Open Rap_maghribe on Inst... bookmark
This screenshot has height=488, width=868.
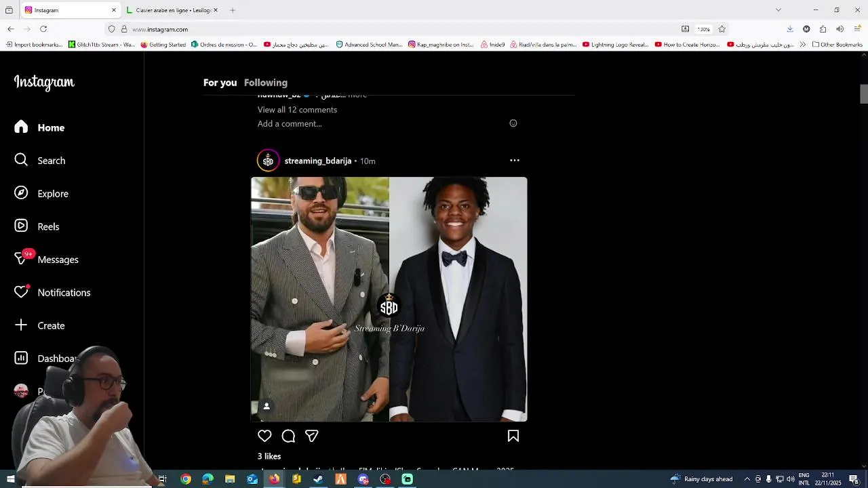[x=441, y=45]
